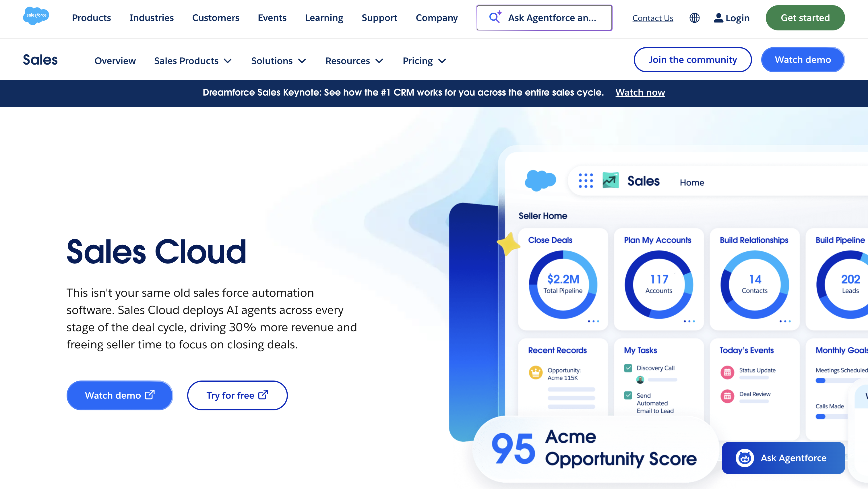Click the Contact Us link
This screenshot has width=868, height=489.
click(653, 18)
